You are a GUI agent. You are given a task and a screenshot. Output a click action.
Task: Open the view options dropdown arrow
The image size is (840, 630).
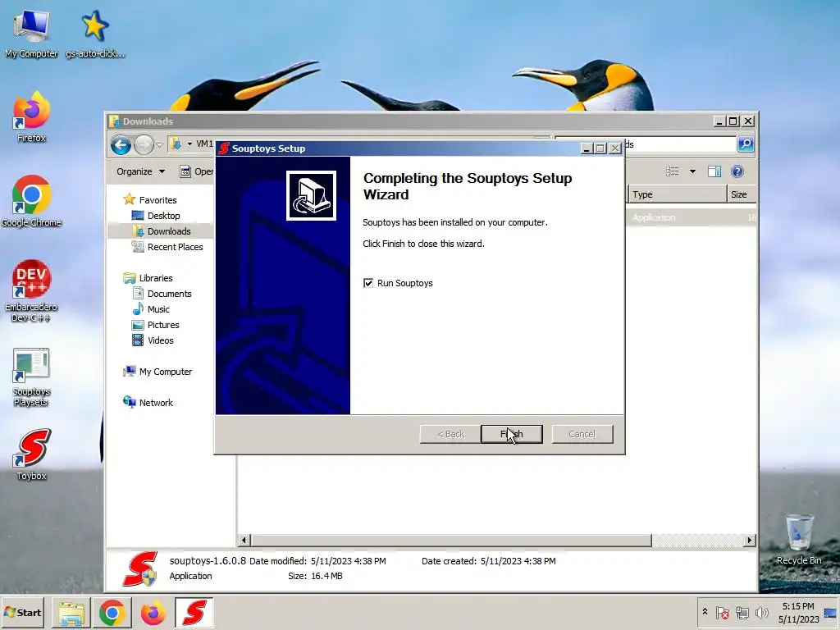coord(692,171)
